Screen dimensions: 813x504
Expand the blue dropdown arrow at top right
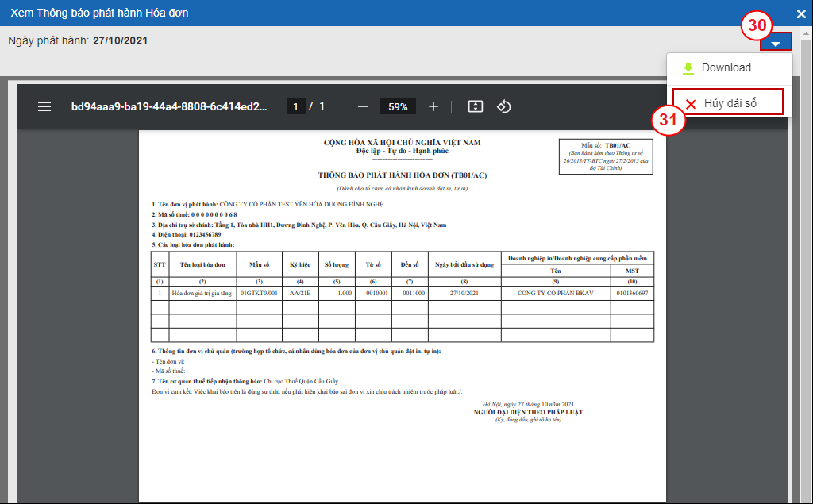coord(776,42)
